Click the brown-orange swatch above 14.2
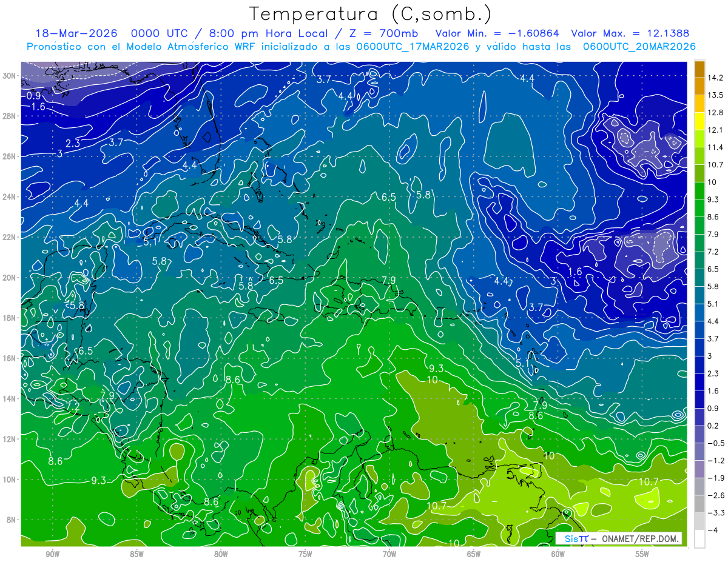 [x=699, y=69]
